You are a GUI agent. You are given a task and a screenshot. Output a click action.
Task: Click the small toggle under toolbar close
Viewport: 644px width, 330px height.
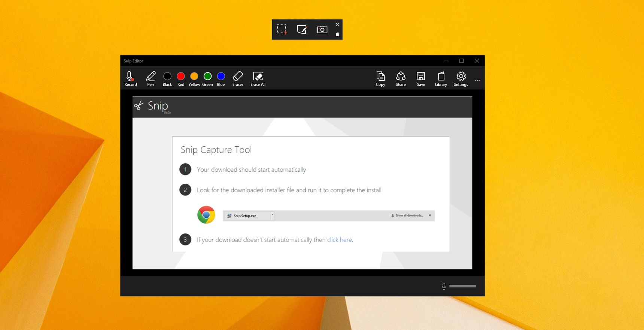(337, 34)
